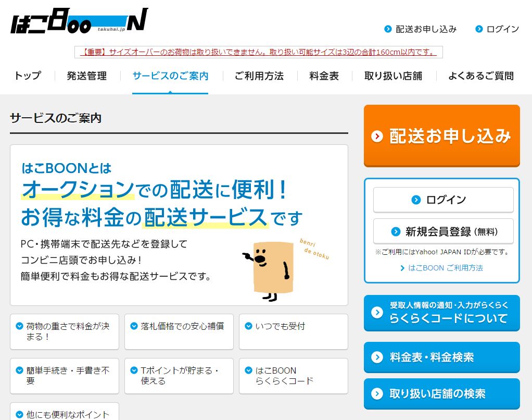Image resolution: width=532 pixels, height=420 pixels.
Task: Expand 荷物の重さで料金が決まる feature box
Action: (65, 332)
